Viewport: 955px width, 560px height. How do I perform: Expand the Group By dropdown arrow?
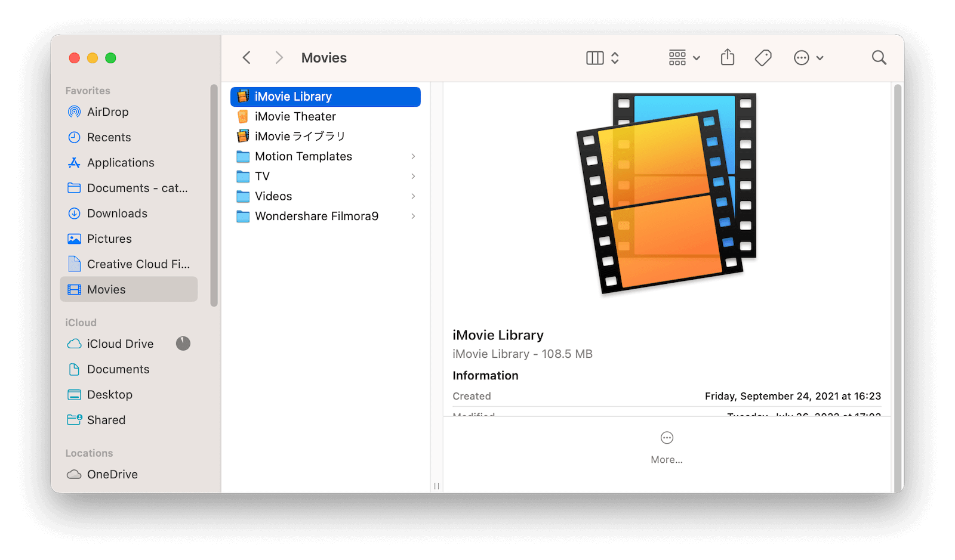point(697,58)
